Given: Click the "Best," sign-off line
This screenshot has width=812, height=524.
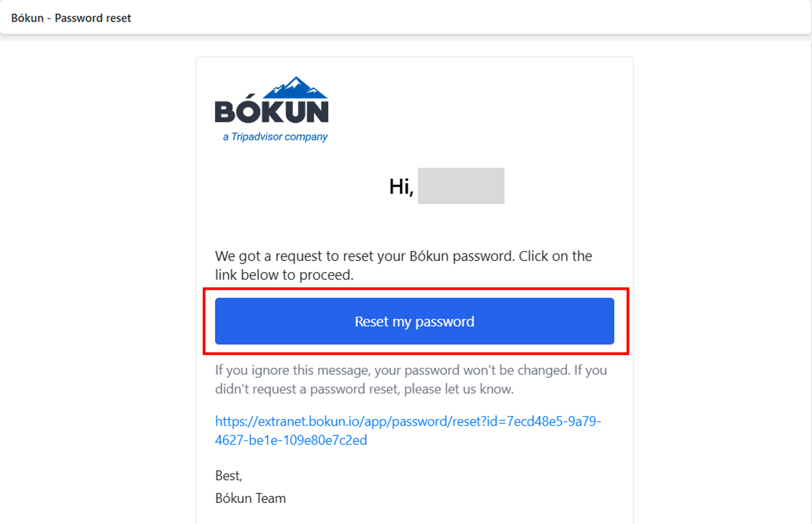Looking at the screenshot, I should pos(229,476).
